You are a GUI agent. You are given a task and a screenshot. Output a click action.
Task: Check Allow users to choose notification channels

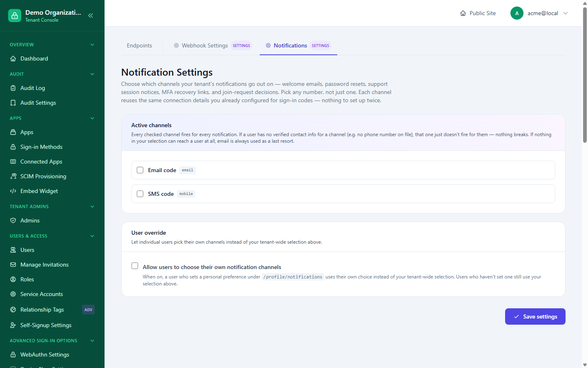click(135, 266)
